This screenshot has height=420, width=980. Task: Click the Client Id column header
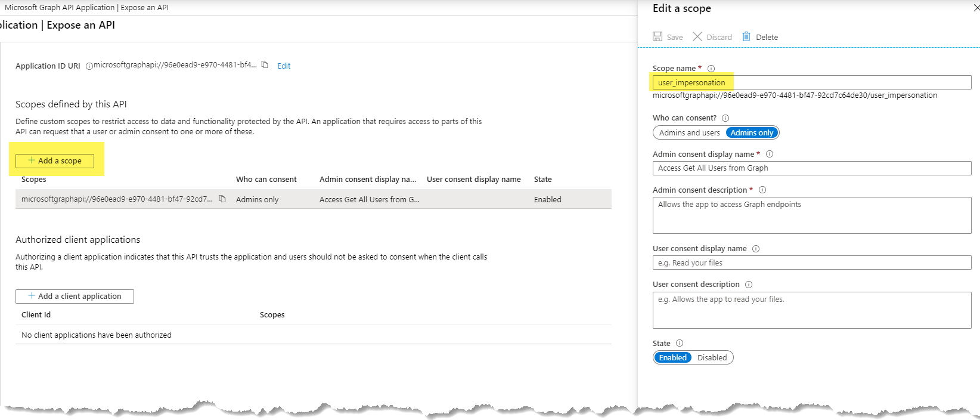coord(36,315)
